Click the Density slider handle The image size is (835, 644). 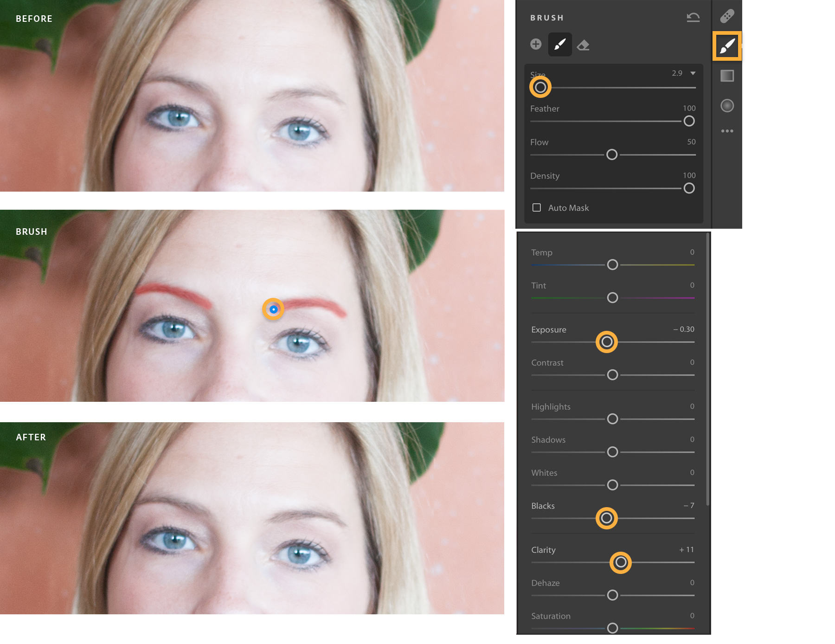[689, 188]
